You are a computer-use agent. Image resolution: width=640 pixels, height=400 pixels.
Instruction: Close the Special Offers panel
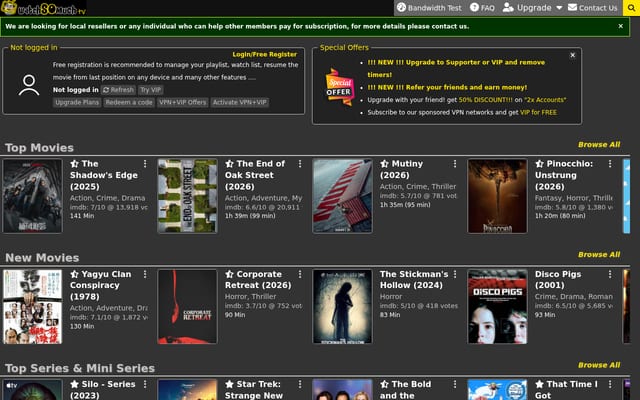(x=573, y=55)
